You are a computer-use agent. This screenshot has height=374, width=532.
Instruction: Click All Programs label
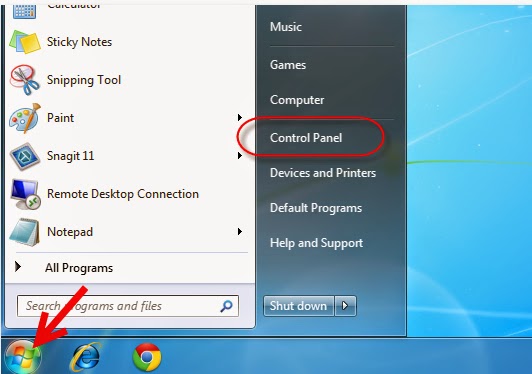coord(79,268)
